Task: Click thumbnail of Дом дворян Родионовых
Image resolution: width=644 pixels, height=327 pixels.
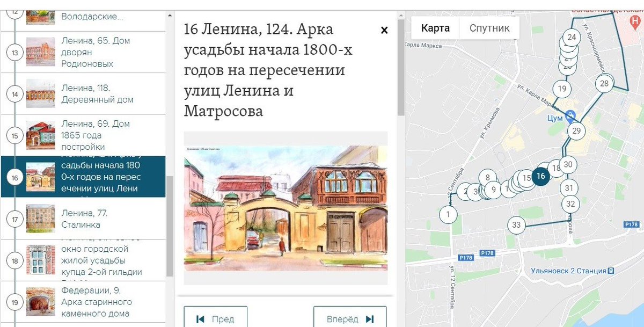Action: click(x=41, y=52)
